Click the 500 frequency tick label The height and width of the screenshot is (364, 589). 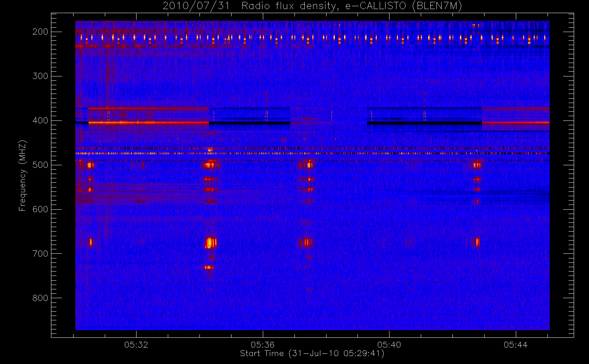(40, 165)
